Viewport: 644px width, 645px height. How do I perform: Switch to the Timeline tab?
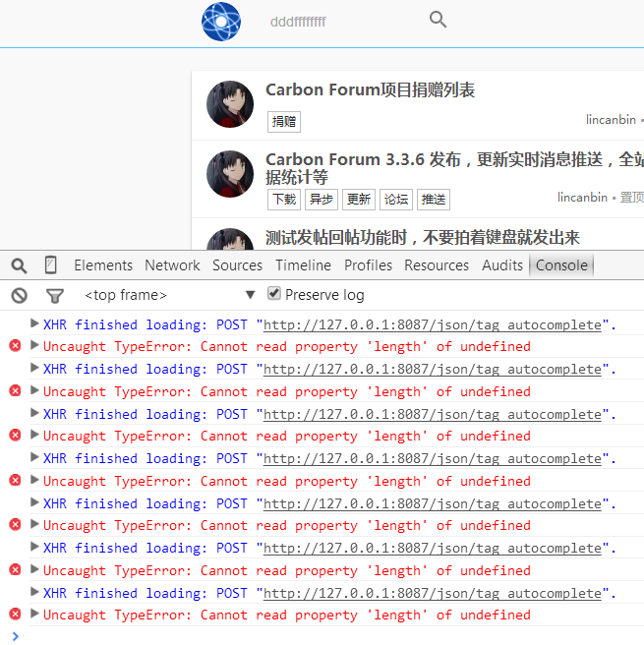[303, 265]
